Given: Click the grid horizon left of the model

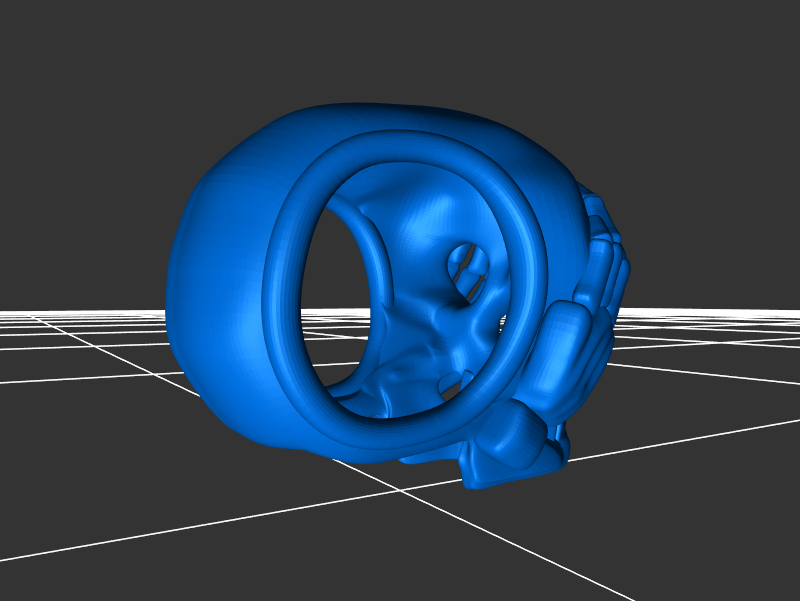Looking at the screenshot, I should pyautogui.click(x=80, y=315).
